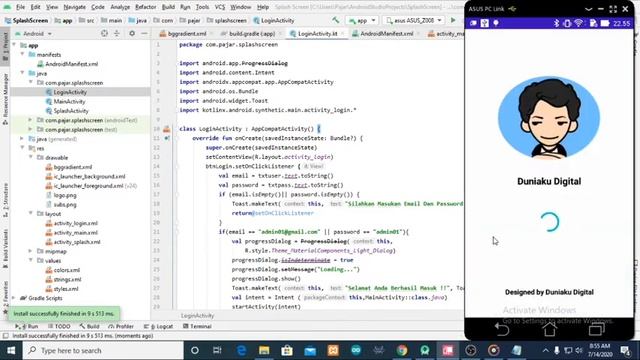The width and height of the screenshot is (640, 360).
Task: Open the Terminal tool window
Action: [197, 326]
